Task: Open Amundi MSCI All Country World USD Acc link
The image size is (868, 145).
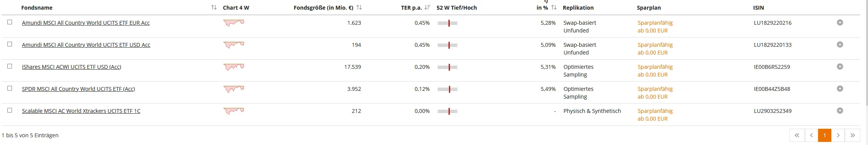Action: [x=86, y=45]
